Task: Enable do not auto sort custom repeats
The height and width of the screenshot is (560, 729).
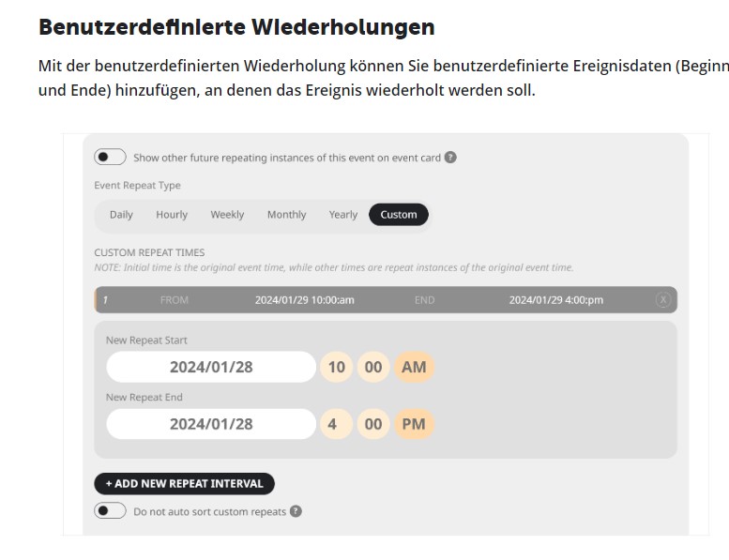Action: 110,510
